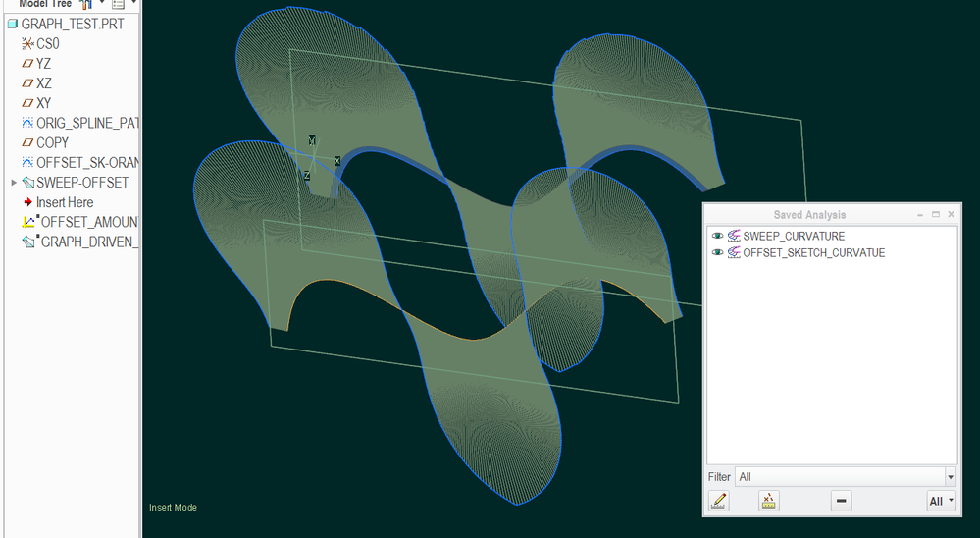Click the SWEEP-OFFSET feature icon
The image size is (980, 538).
pyautogui.click(x=28, y=183)
